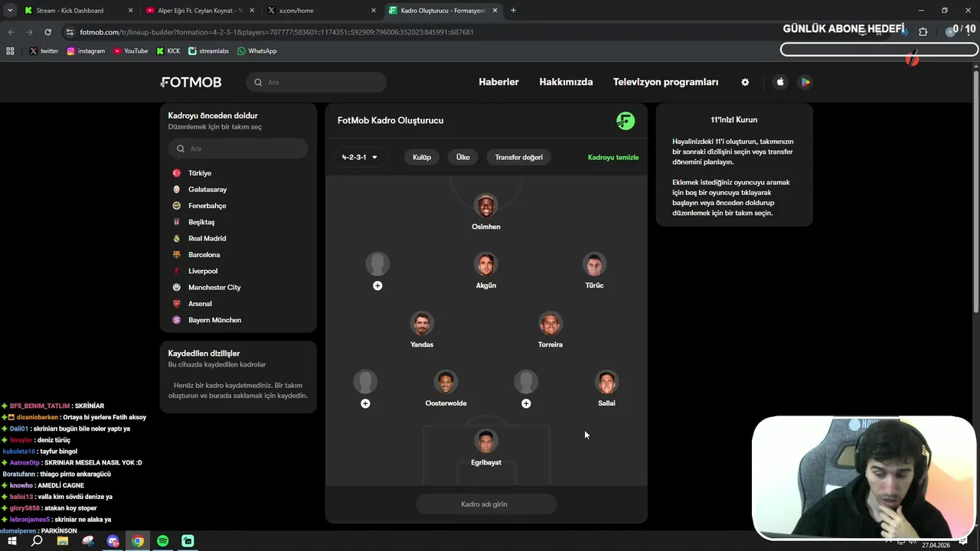Select Osimhen's player avatar

click(486, 206)
